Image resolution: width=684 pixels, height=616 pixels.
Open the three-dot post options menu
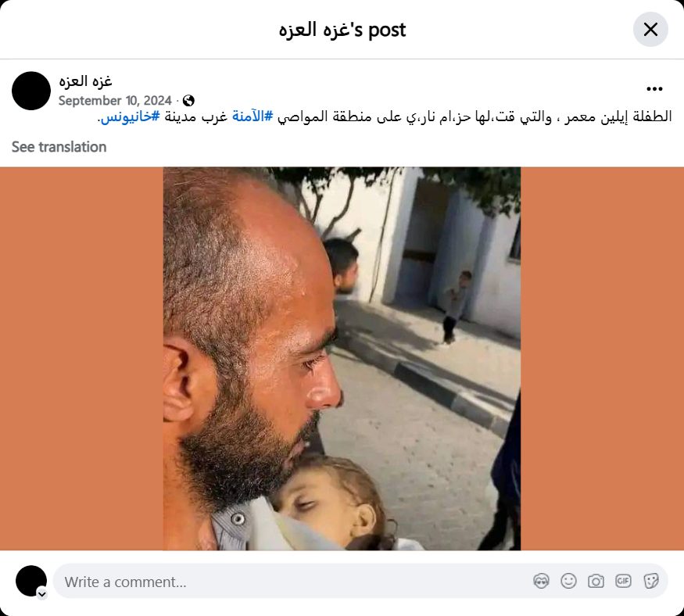click(x=654, y=89)
